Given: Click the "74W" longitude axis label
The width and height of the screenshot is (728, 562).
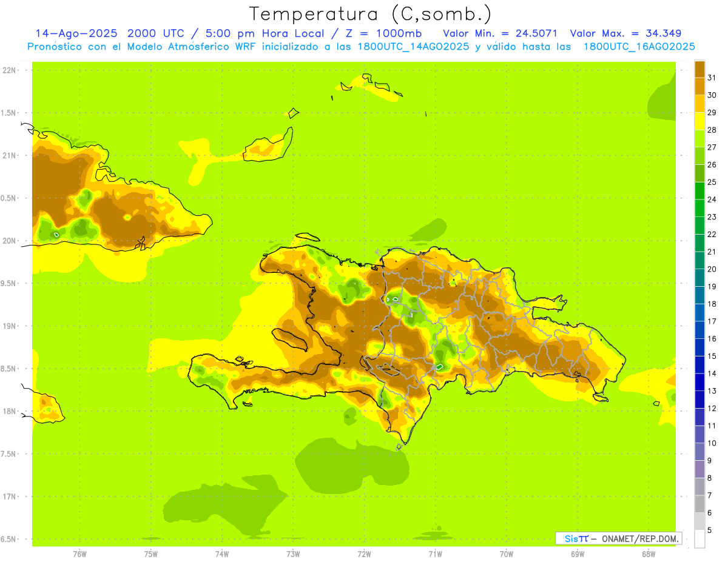Looking at the screenshot, I should 222,554.
